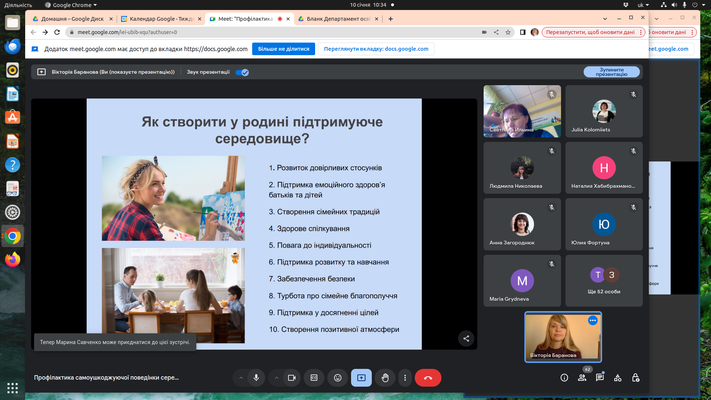Image resolution: width=711 pixels, height=400 pixels.
Task: Open Chrome profile avatar
Action: (x=535, y=32)
